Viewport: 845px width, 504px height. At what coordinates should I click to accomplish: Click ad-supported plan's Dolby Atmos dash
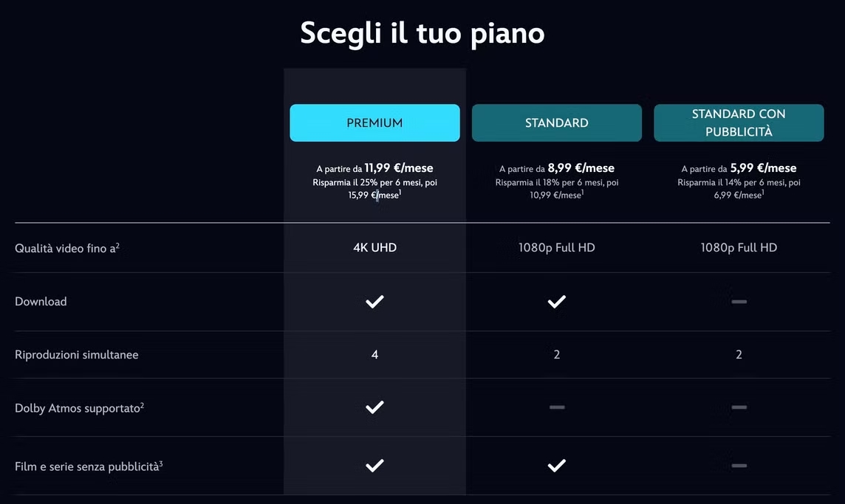click(x=739, y=407)
